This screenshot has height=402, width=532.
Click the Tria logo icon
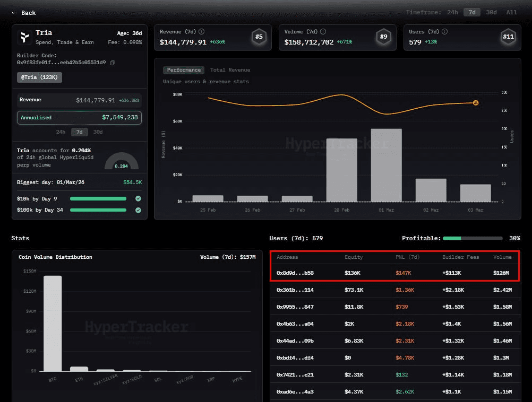click(x=24, y=37)
